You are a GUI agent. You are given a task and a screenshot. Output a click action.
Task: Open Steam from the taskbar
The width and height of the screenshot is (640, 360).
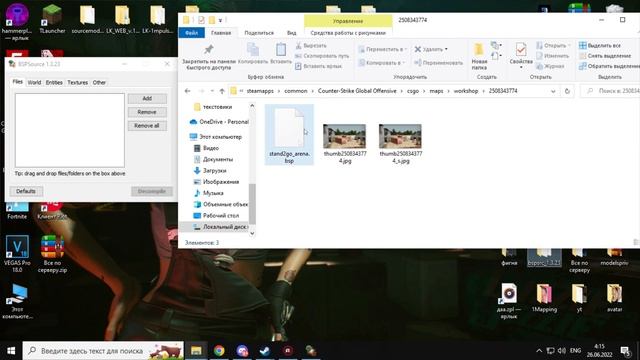[x=265, y=351]
